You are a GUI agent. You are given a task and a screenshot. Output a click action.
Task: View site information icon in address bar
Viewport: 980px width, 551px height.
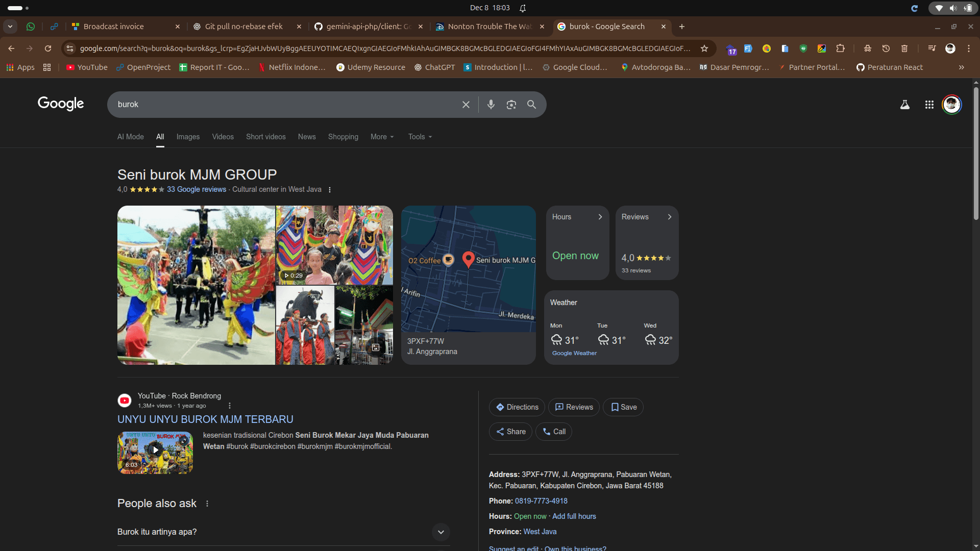[x=70, y=48]
